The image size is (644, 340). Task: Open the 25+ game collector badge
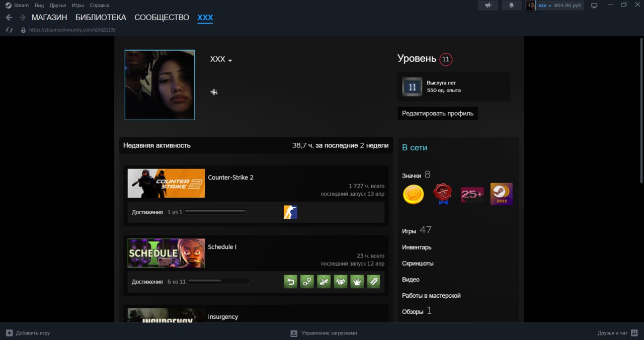(x=472, y=194)
